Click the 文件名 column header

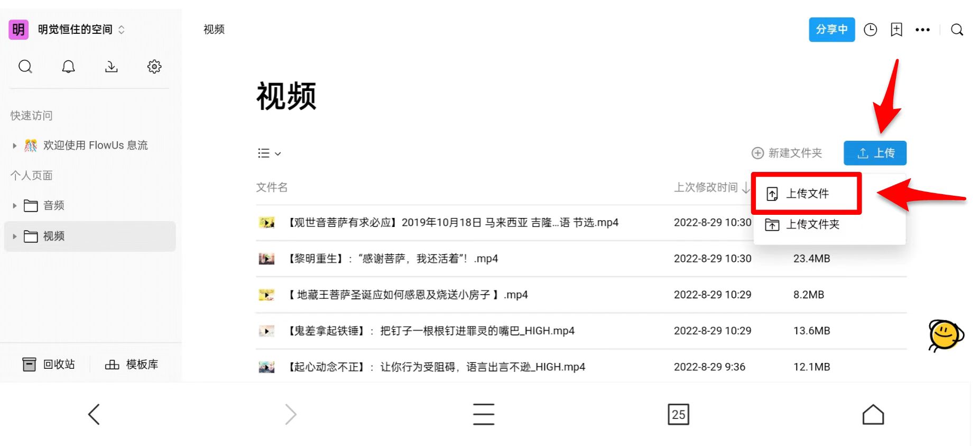pos(272,187)
